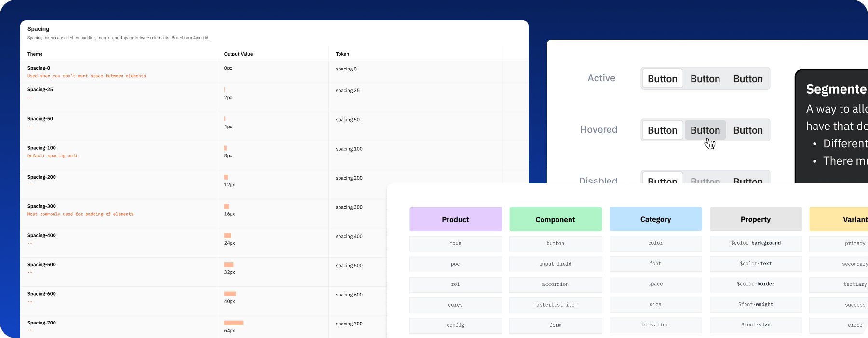Screen dimensions: 868x338
Task: Select the secondary variant cell
Action: (839, 264)
